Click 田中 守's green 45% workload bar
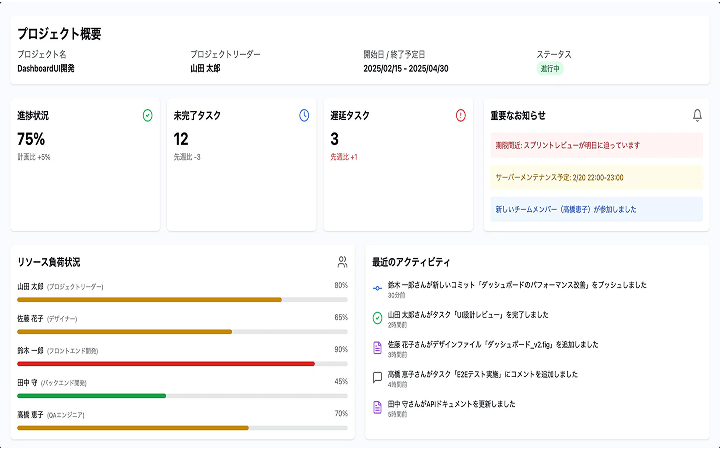 click(x=182, y=396)
